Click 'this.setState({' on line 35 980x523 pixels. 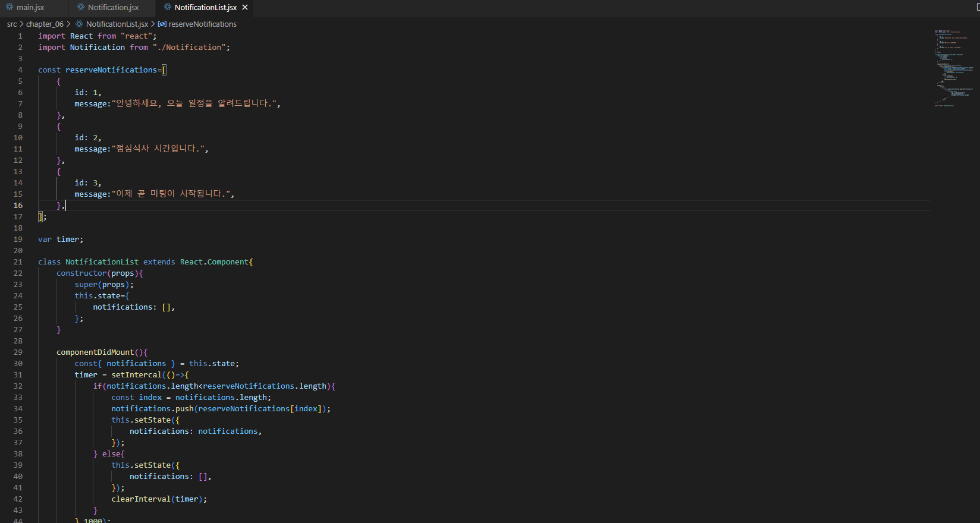(x=145, y=420)
